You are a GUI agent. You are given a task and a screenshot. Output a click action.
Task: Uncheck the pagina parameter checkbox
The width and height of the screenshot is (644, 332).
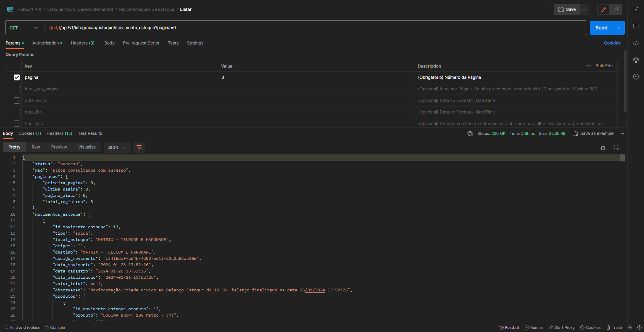17,77
